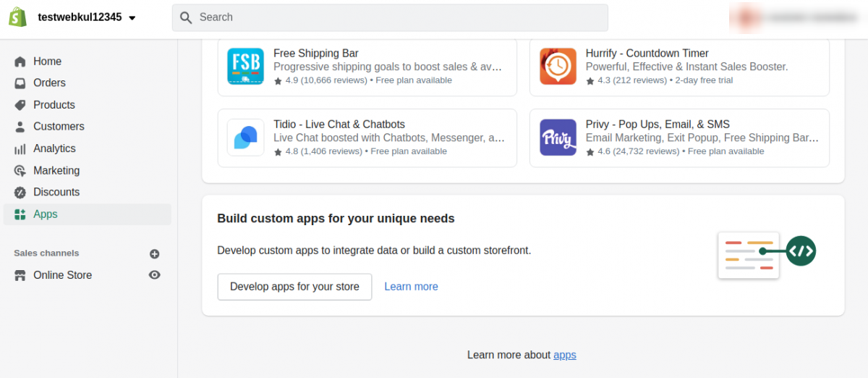Click 'Live Chat boosted with Chatbots' description
The height and width of the screenshot is (378, 868).
coord(389,138)
